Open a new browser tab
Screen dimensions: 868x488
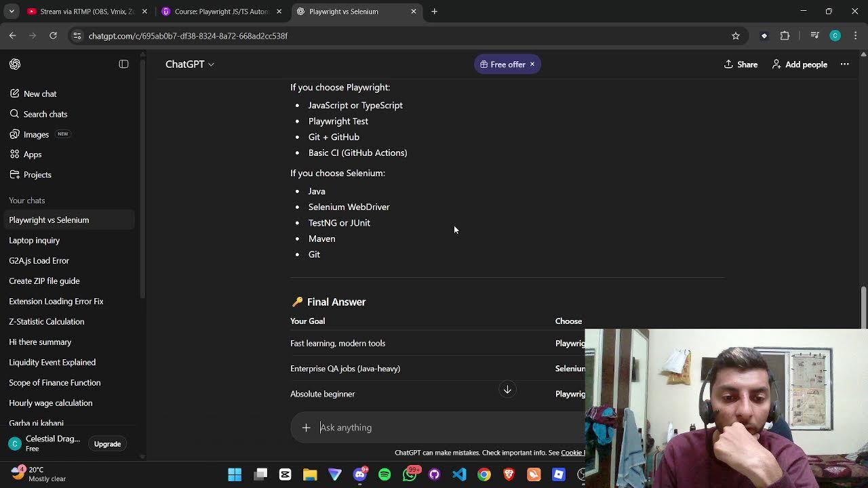[x=435, y=12]
